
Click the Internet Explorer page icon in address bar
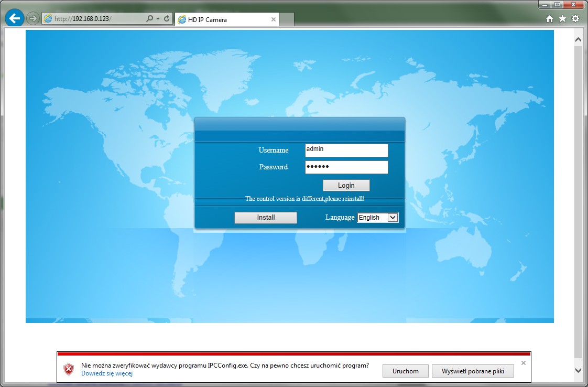pyautogui.click(x=48, y=18)
